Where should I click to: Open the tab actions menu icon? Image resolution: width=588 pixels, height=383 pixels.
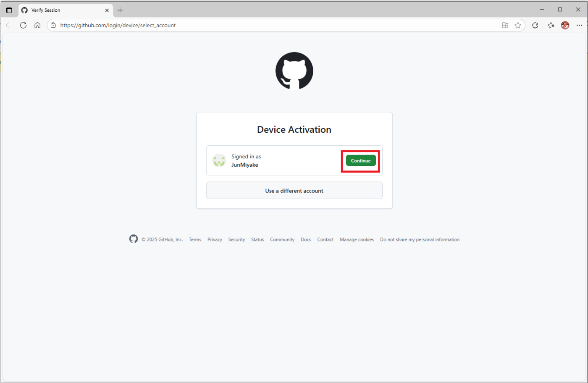[9, 10]
